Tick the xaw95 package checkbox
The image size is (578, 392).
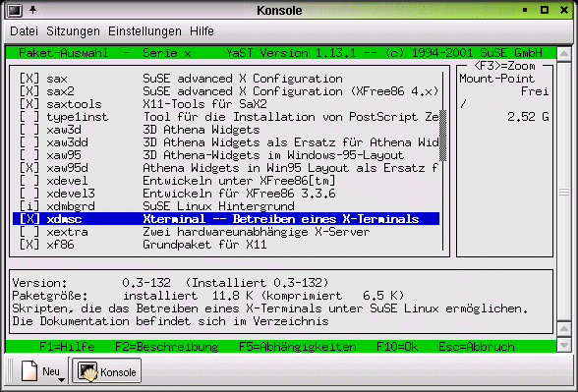[x=29, y=155]
